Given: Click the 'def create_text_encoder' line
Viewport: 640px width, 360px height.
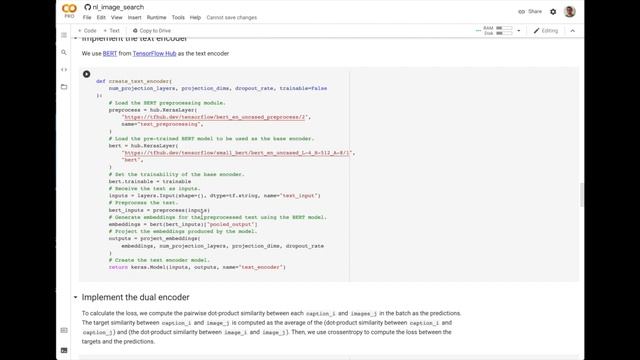Looking at the screenshot, I should click(134, 81).
